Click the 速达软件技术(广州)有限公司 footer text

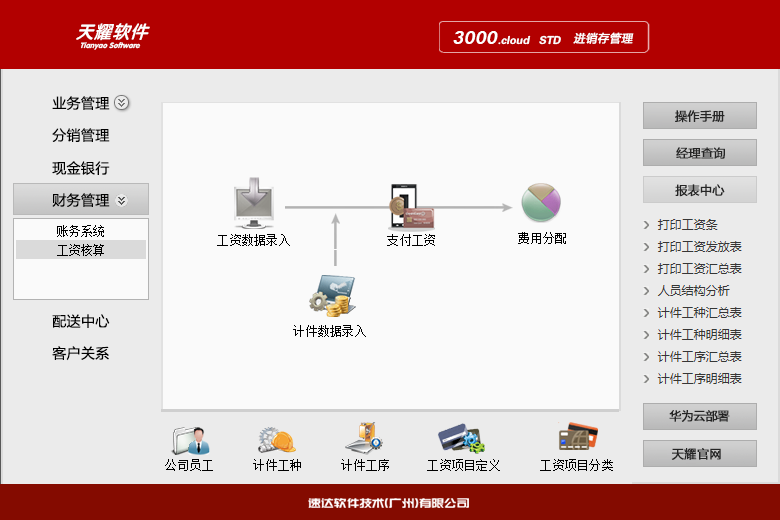click(389, 503)
